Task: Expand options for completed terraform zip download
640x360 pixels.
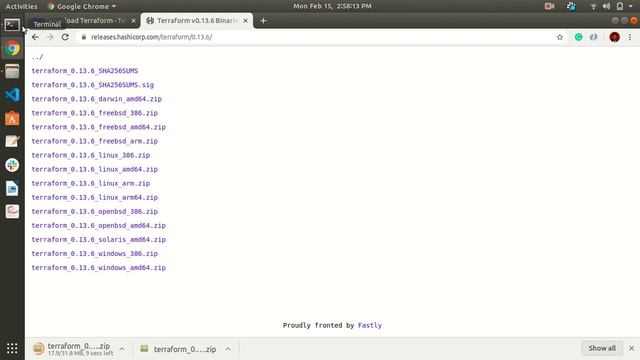Action: click(228, 349)
